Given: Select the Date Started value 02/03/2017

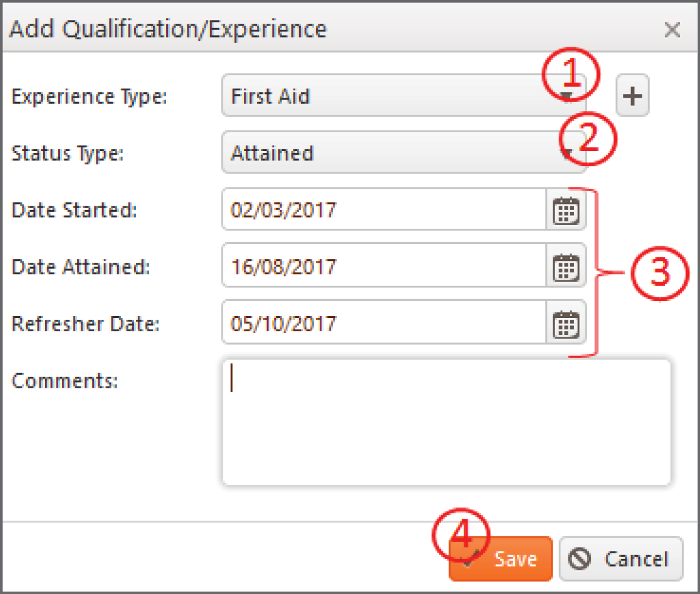Looking at the screenshot, I should pos(285,210).
